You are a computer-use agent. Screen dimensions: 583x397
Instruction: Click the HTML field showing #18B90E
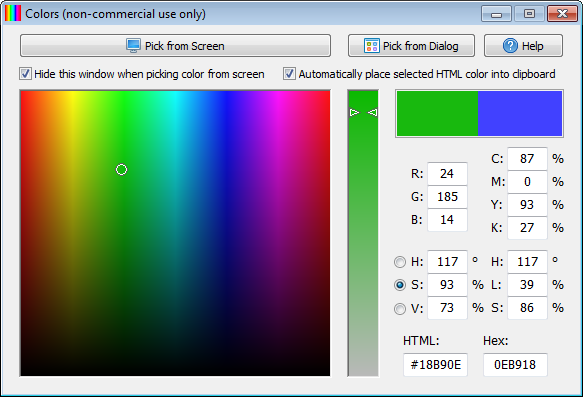435,365
